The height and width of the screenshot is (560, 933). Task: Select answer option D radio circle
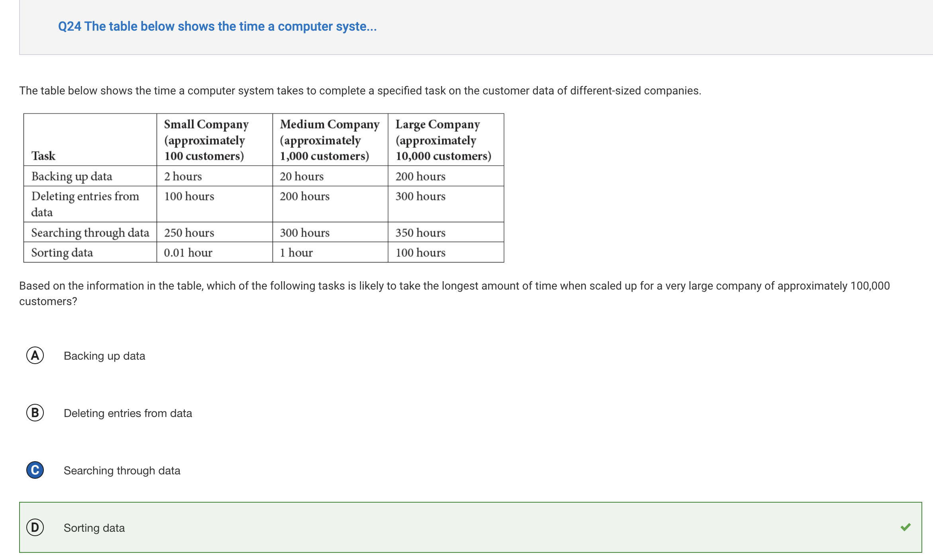pos(35,527)
